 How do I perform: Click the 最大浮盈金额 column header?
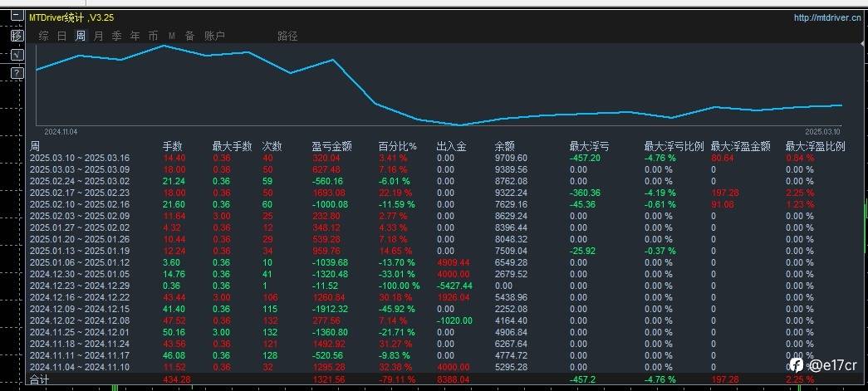click(x=740, y=146)
